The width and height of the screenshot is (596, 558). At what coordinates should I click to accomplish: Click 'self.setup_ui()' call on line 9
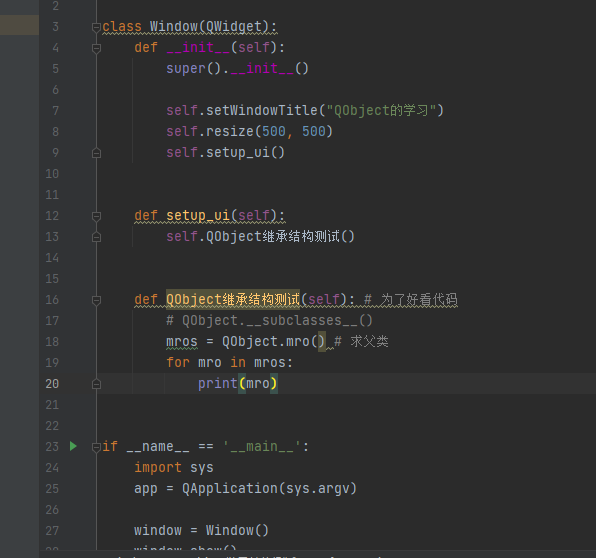click(x=225, y=152)
